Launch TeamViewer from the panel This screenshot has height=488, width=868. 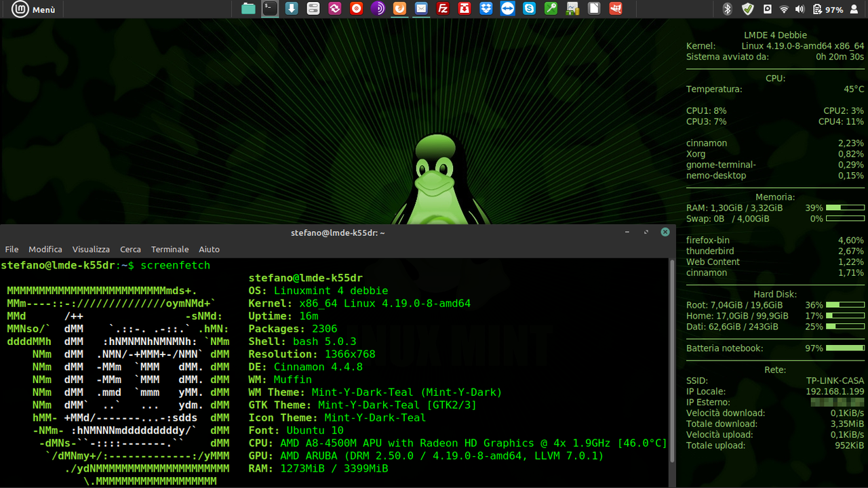[507, 9]
